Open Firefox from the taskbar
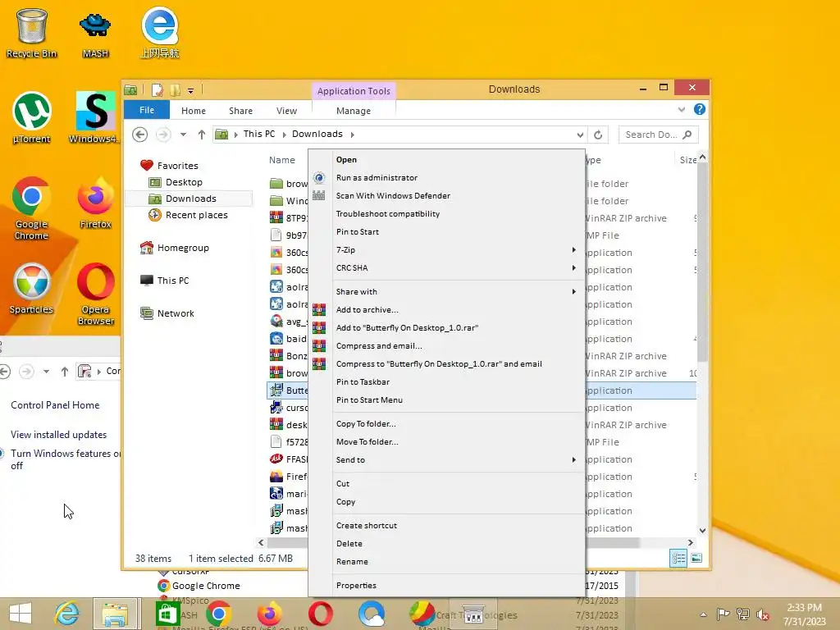This screenshot has width=840, height=630. (x=269, y=614)
